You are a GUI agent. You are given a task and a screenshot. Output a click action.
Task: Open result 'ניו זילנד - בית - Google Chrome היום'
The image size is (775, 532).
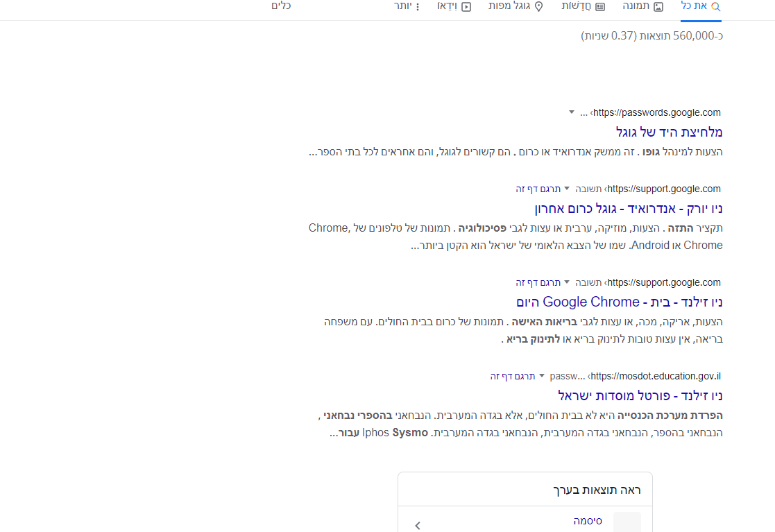pyautogui.click(x=620, y=302)
